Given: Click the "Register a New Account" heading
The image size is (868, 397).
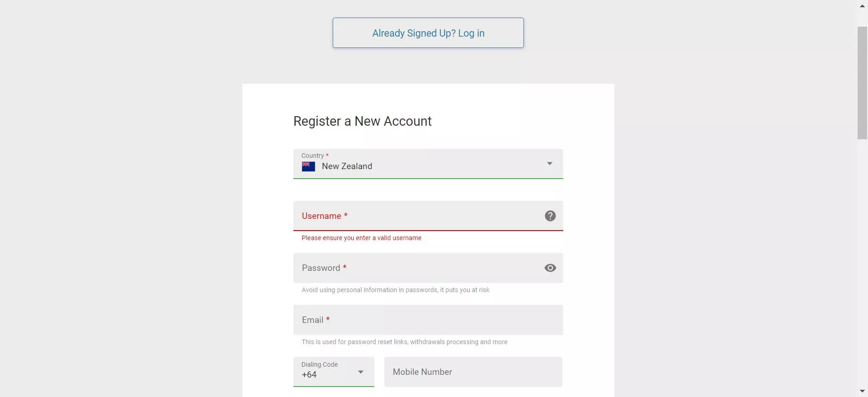Looking at the screenshot, I should [362, 121].
